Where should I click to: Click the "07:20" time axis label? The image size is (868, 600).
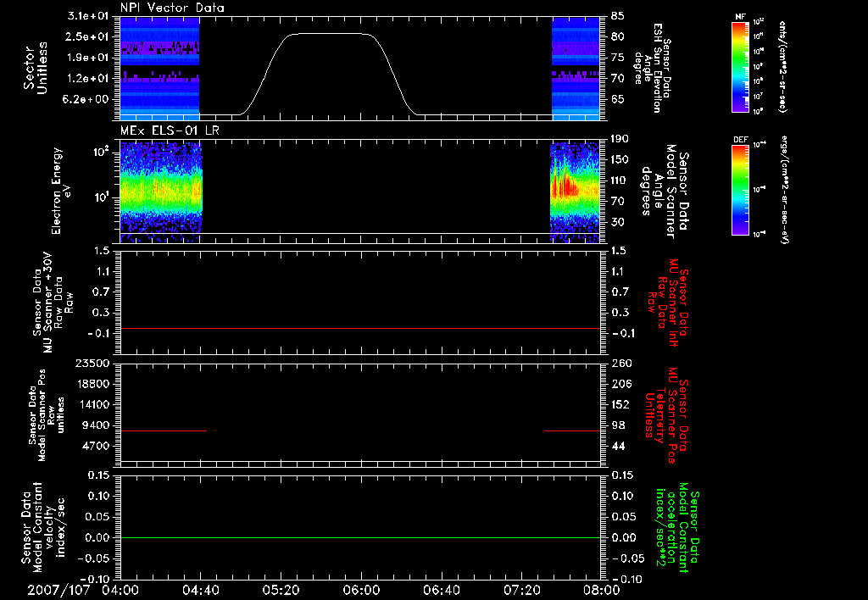pos(521,590)
